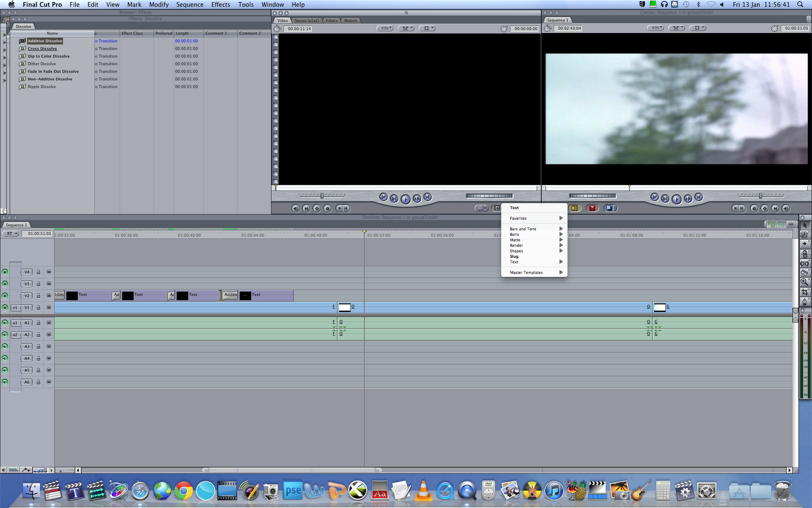Open the RT real-time effects pop-up menu
This screenshot has height=508, width=812.
(11, 234)
